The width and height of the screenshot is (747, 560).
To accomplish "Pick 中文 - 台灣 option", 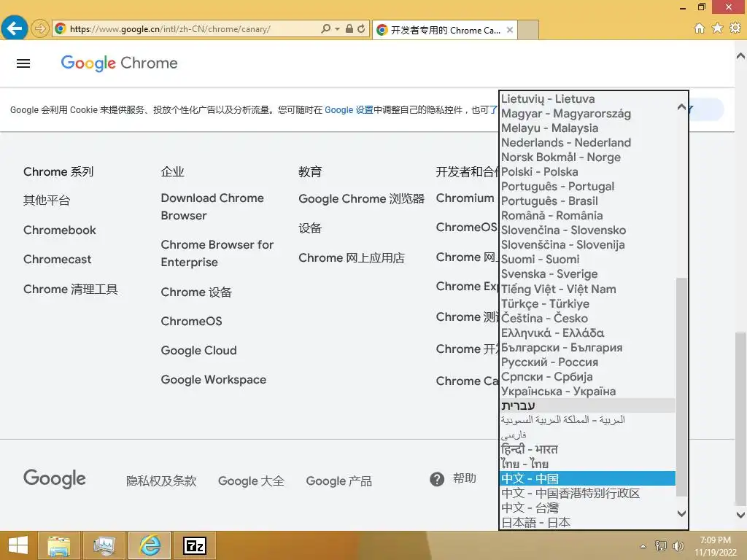I will coord(587,507).
